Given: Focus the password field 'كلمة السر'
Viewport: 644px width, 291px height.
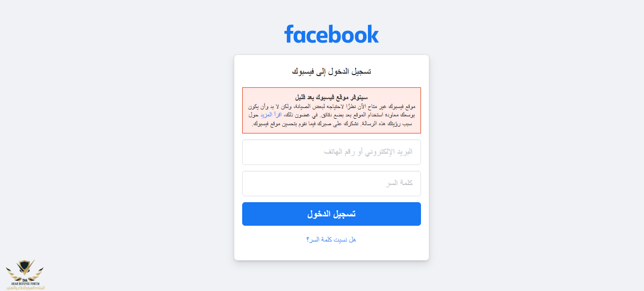Looking at the screenshot, I should click(x=332, y=184).
